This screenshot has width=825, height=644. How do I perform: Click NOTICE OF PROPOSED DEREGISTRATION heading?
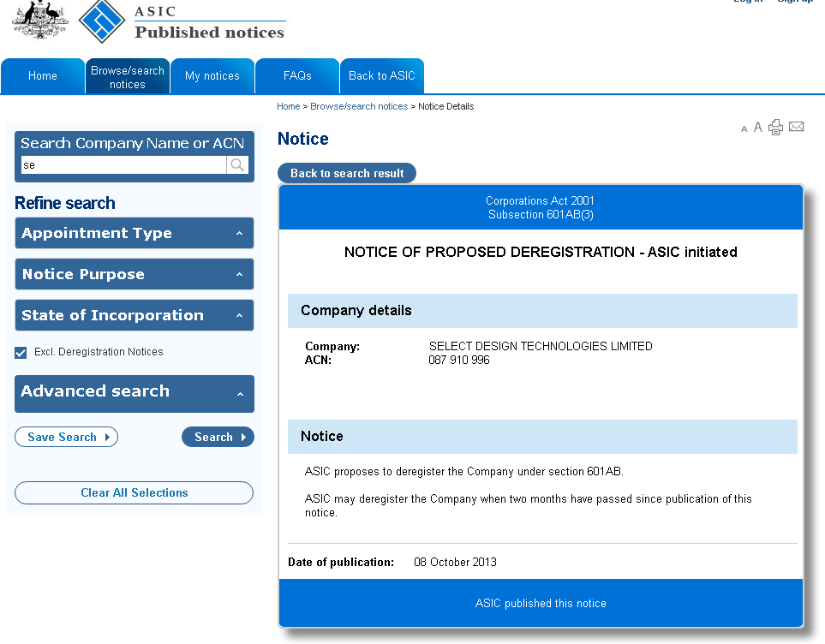tap(541, 252)
